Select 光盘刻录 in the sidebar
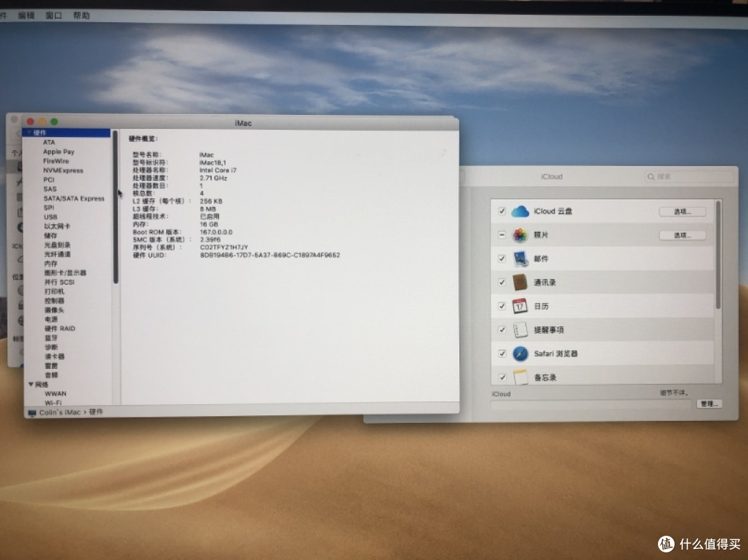Viewport: 748px width, 560px height. pyautogui.click(x=57, y=245)
